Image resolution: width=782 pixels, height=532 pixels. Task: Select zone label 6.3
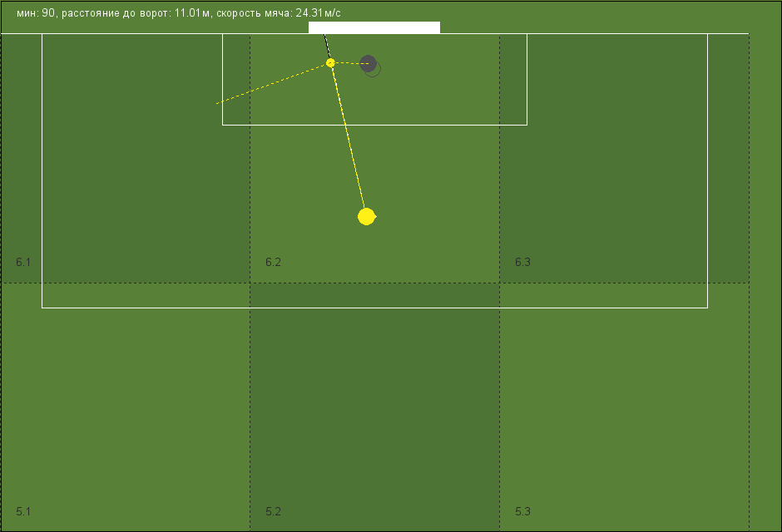tap(522, 262)
